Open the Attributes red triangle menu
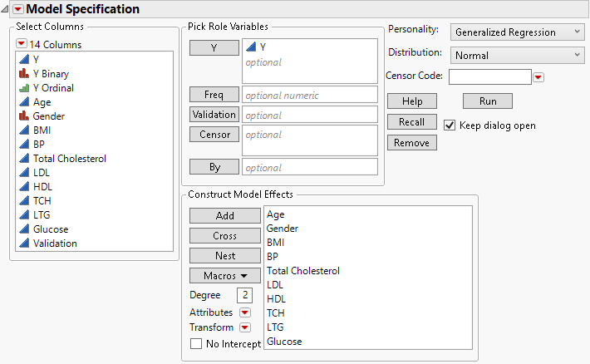 click(244, 312)
